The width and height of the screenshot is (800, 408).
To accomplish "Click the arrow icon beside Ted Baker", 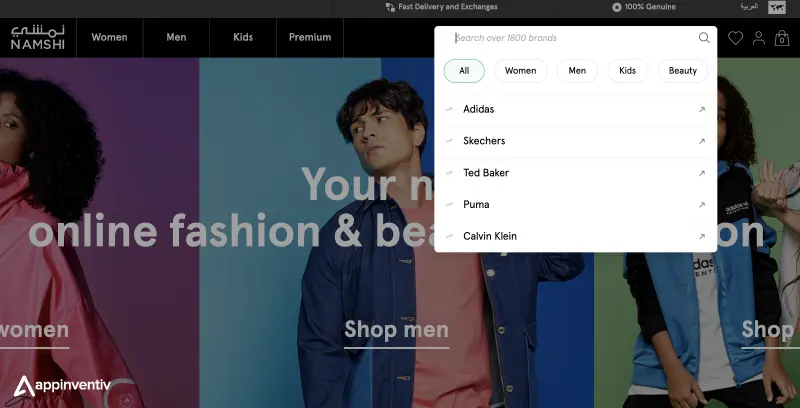I will pos(702,173).
